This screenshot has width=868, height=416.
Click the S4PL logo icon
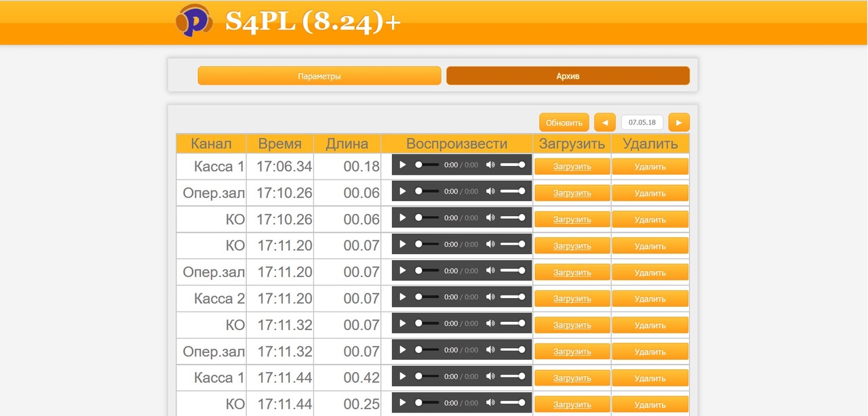(x=194, y=22)
